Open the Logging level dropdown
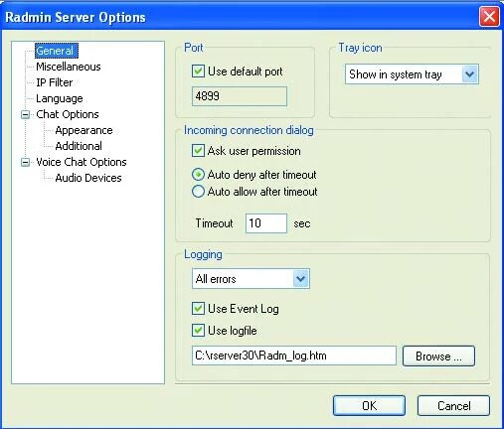This screenshot has width=504, height=429. (251, 279)
